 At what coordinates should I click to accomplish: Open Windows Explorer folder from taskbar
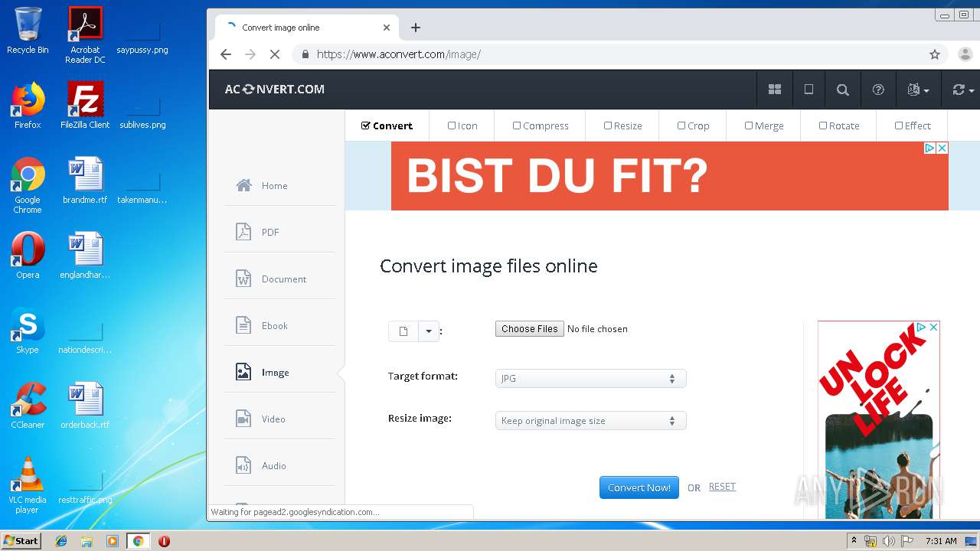pyautogui.click(x=87, y=541)
